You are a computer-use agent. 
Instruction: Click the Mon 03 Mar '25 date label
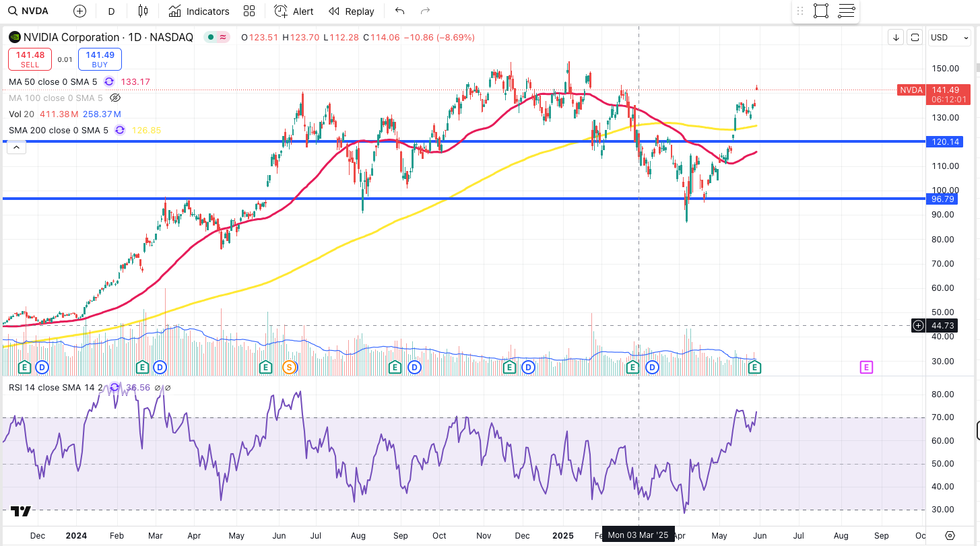pyautogui.click(x=639, y=535)
